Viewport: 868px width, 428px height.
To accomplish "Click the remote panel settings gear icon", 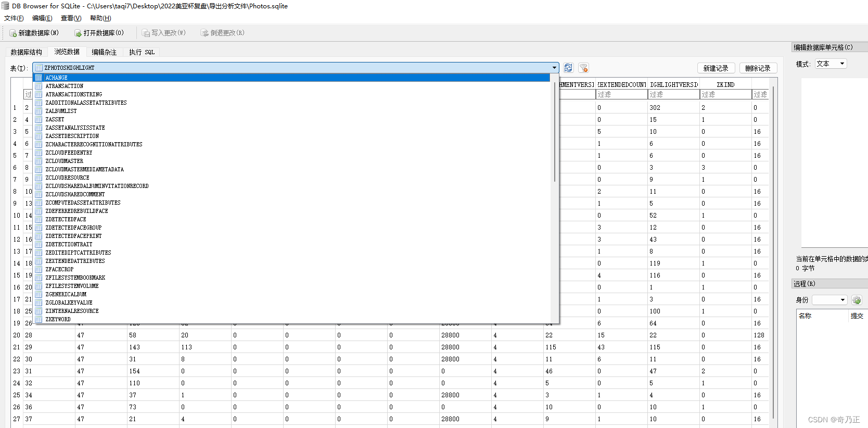I will pyautogui.click(x=857, y=300).
